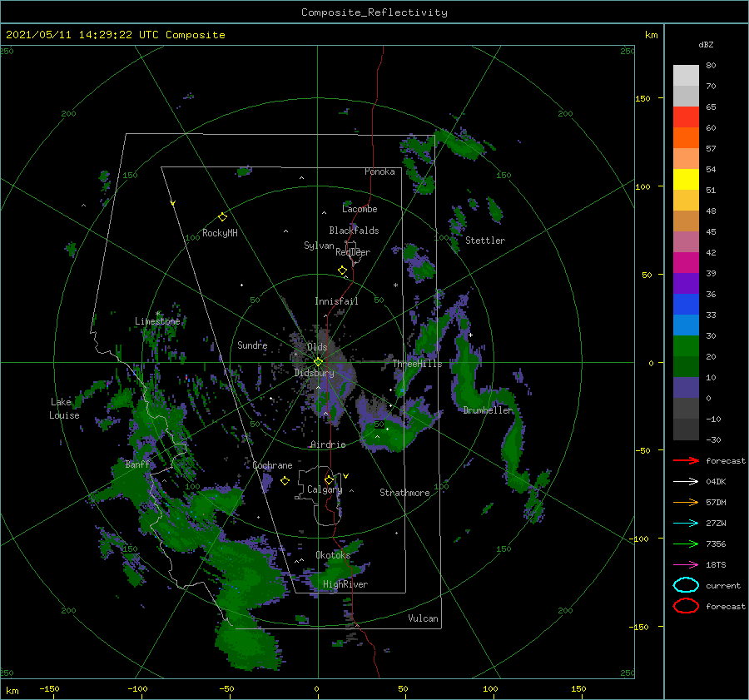
Task: Select the purple 36-39 dBZ swatch
Action: (686, 284)
